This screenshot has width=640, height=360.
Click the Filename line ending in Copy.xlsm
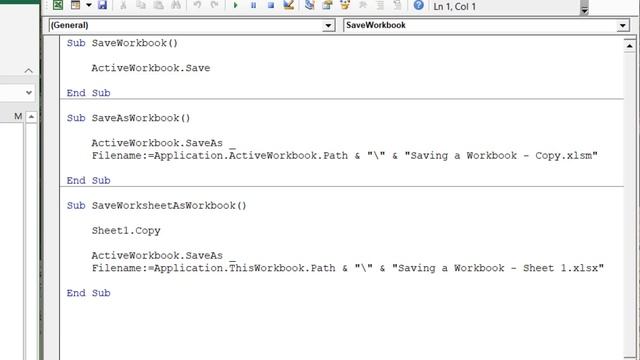point(345,156)
